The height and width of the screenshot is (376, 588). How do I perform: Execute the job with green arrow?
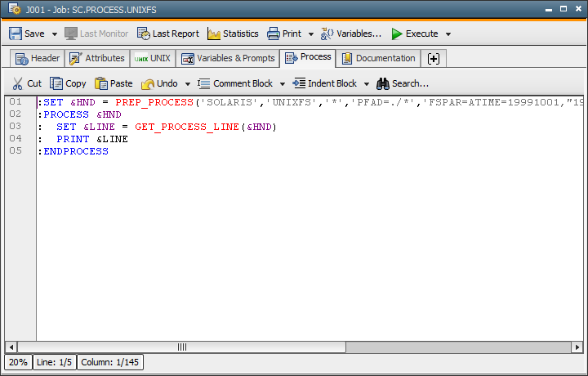click(397, 34)
